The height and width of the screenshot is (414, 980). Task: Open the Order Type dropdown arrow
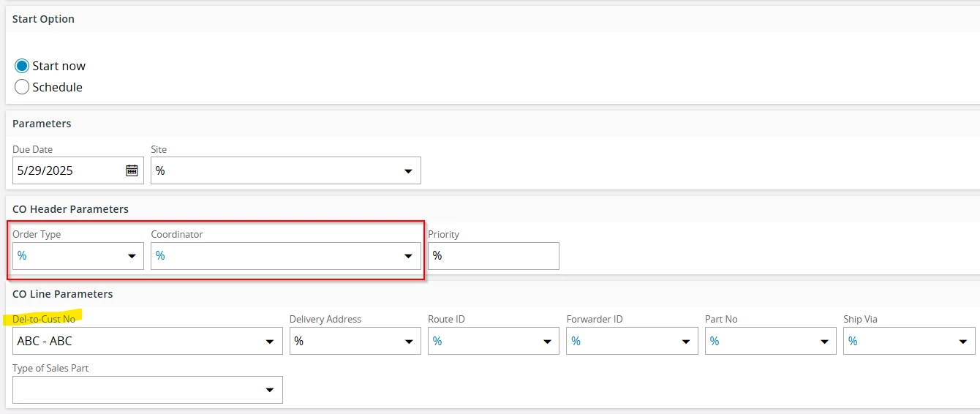point(132,256)
